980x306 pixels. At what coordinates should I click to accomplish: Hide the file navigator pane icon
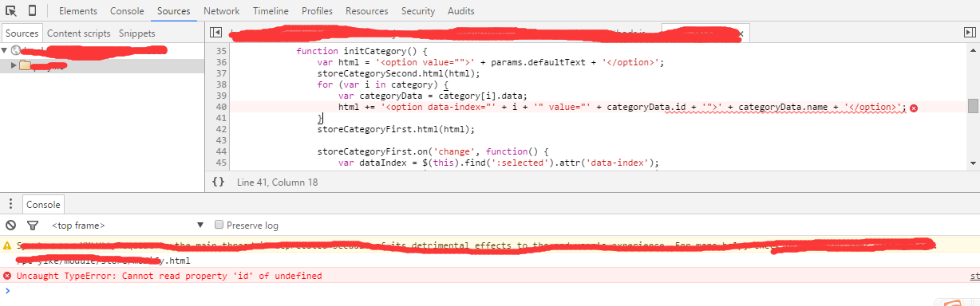pyautogui.click(x=215, y=33)
